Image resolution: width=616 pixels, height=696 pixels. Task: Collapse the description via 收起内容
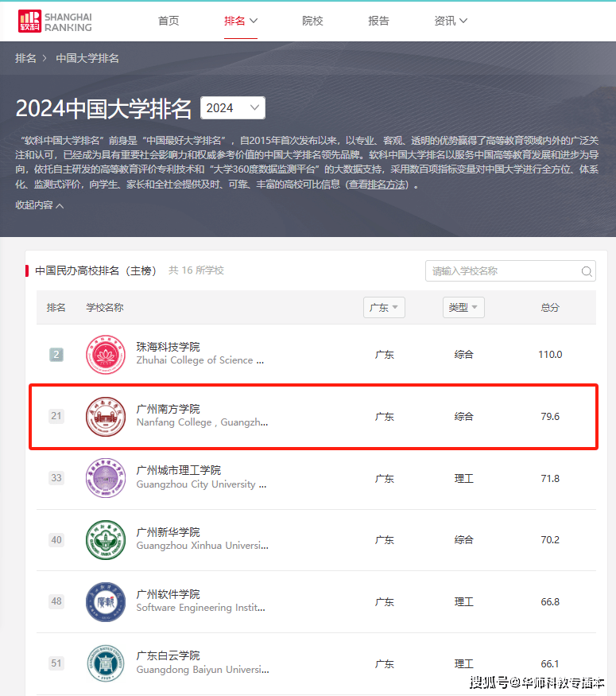(40, 205)
